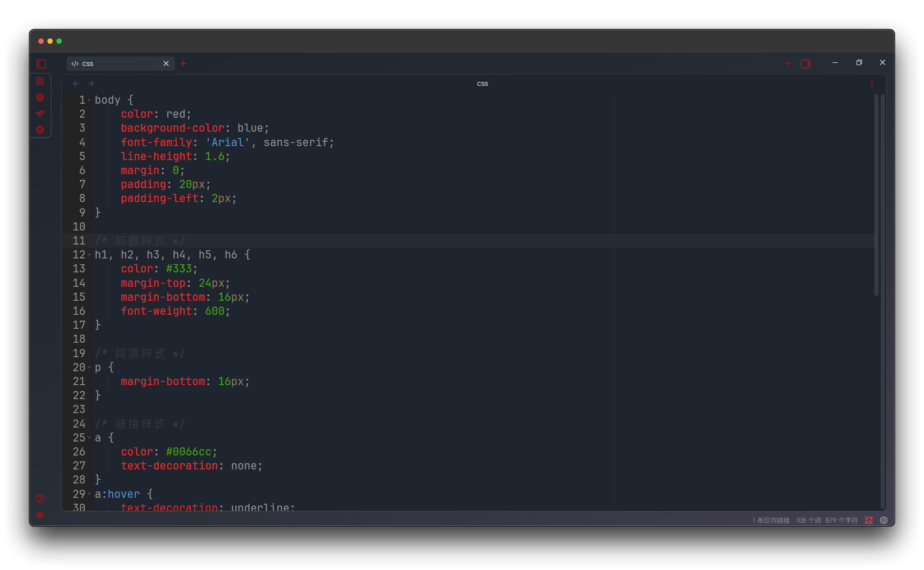924x570 pixels.
Task: Collapse the body rule fold arrow
Action: 89,100
